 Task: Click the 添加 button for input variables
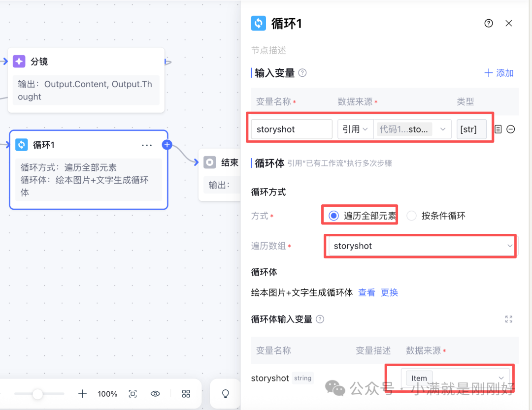point(499,73)
